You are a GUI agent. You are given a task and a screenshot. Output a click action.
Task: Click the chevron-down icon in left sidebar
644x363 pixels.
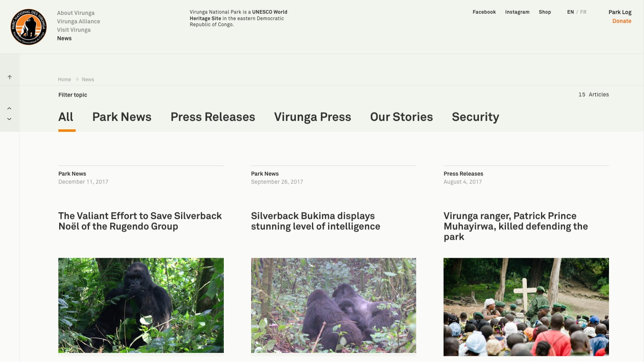tap(9, 119)
